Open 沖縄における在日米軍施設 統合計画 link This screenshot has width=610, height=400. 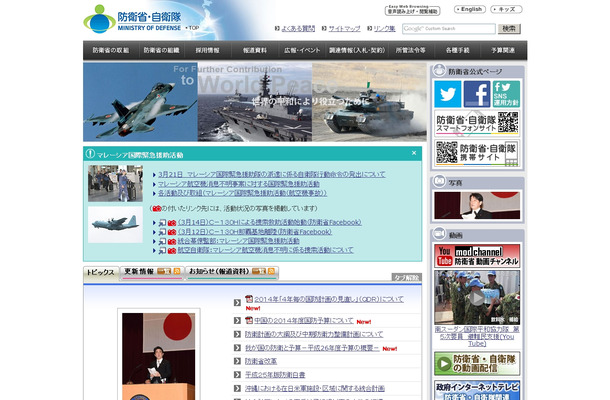(315, 388)
